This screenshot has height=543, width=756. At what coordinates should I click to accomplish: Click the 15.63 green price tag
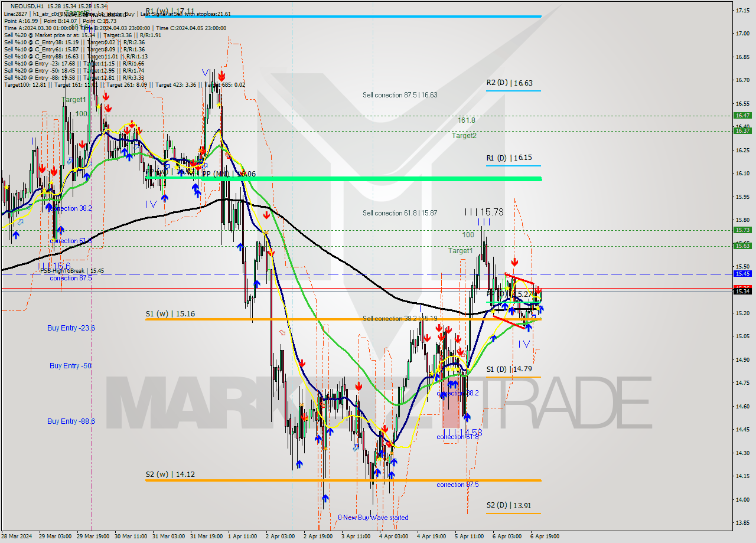coord(742,246)
